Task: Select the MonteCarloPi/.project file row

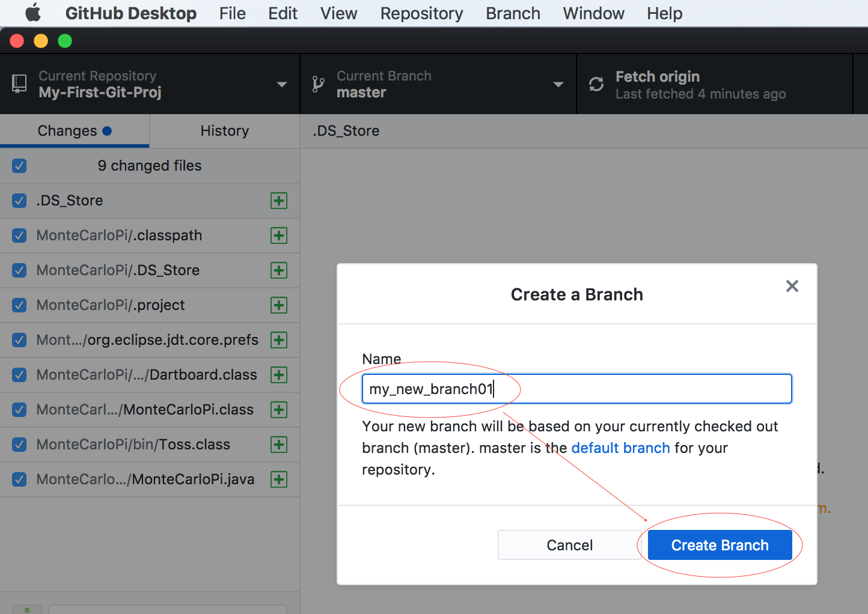Action: tap(150, 305)
